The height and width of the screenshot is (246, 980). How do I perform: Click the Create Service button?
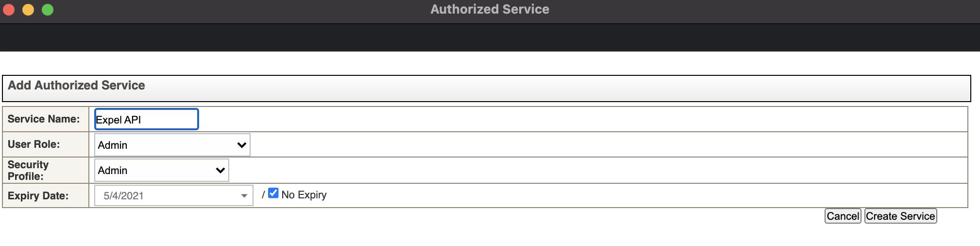coord(900,216)
